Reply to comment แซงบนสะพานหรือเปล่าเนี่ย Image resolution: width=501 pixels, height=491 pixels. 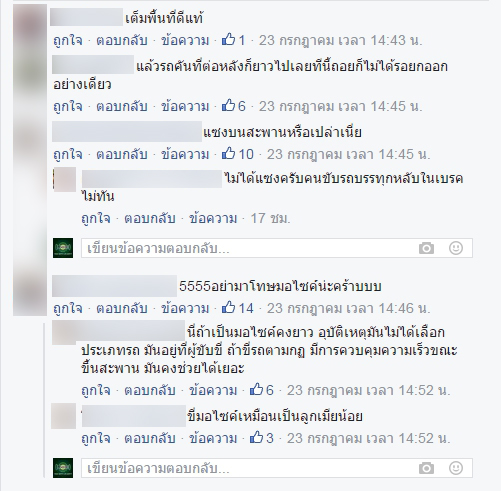point(122,154)
